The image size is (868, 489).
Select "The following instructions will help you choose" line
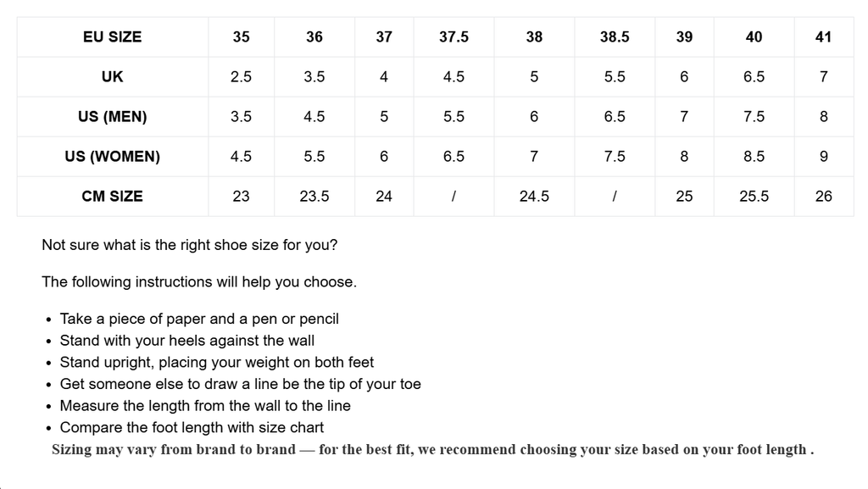[199, 281]
